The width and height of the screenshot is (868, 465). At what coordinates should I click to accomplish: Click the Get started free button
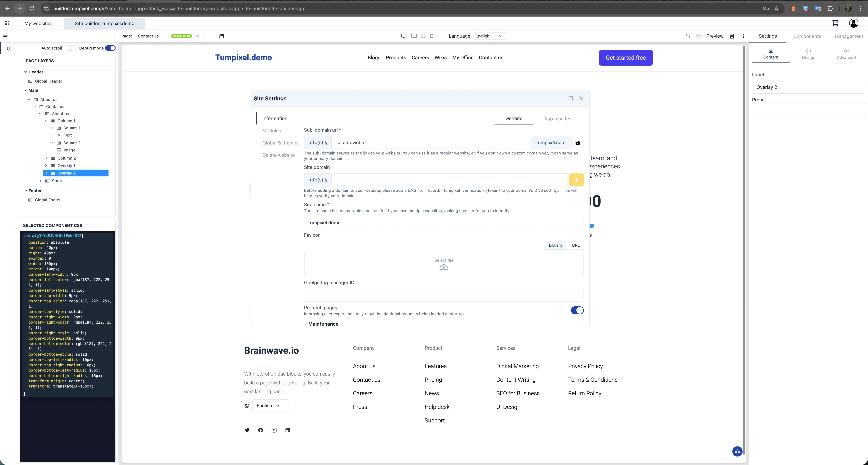tap(625, 58)
